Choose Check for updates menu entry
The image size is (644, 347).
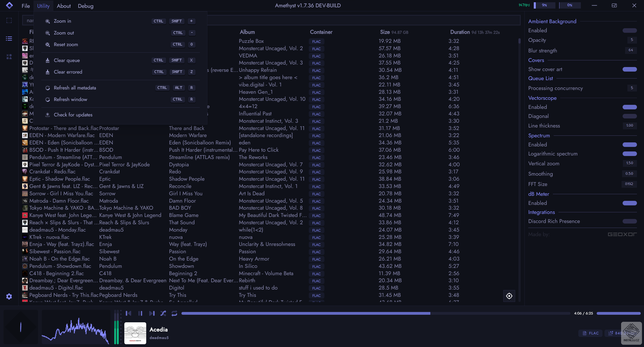pos(73,115)
